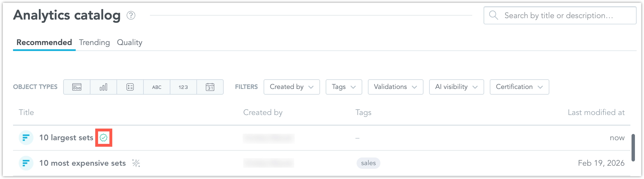This screenshot has height=179, width=644.
Task: Select the sales tag pill
Action: [368, 163]
